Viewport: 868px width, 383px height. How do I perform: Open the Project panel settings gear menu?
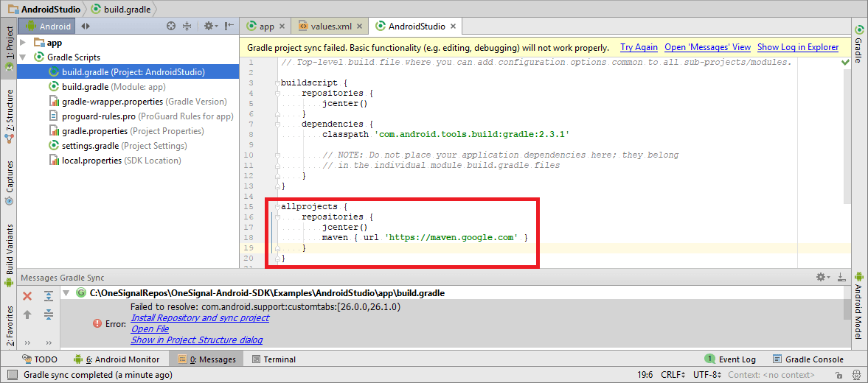(x=211, y=26)
